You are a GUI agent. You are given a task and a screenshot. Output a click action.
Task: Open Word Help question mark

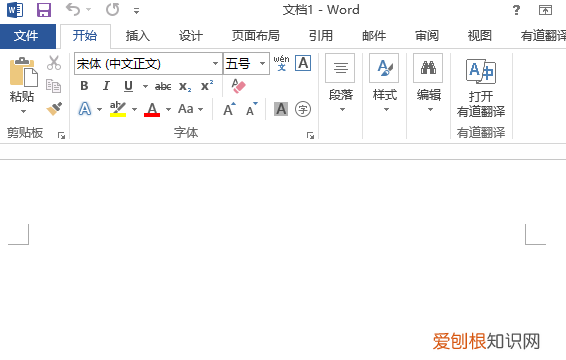click(x=517, y=10)
